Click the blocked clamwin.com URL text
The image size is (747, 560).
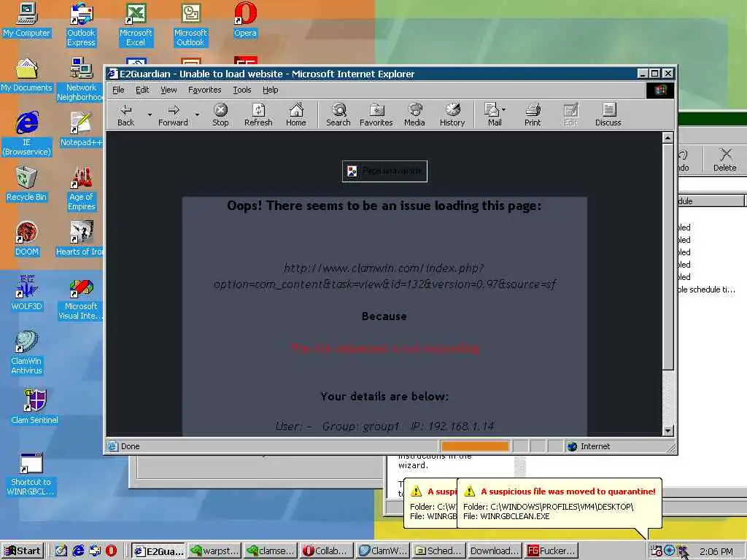384,276
